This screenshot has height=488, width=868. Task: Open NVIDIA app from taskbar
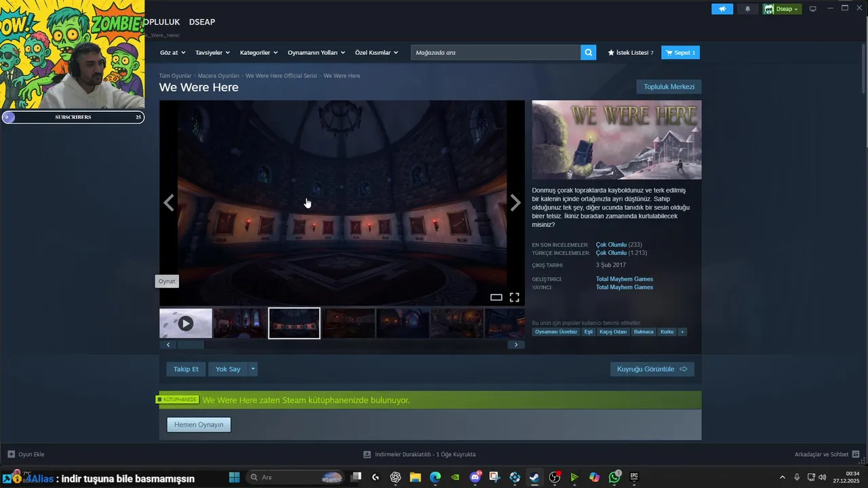pyautogui.click(x=455, y=477)
